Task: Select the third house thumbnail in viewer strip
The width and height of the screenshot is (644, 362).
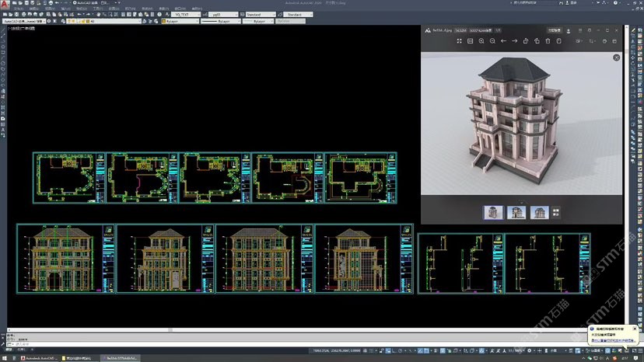Action: click(539, 212)
